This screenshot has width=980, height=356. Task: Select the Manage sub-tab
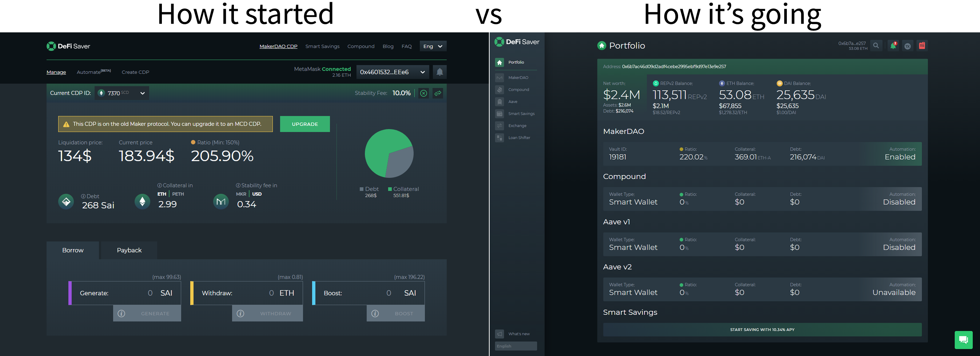pyautogui.click(x=56, y=72)
